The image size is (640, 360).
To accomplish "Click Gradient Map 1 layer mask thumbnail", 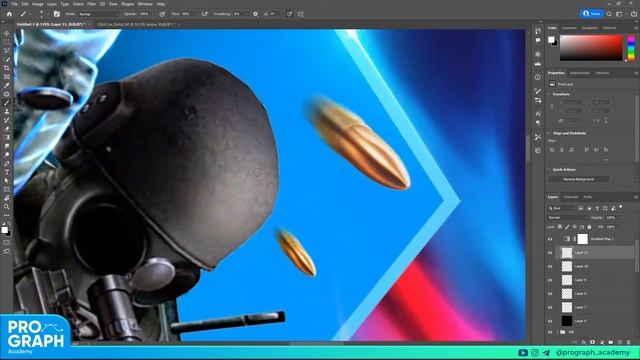I will click(x=582, y=239).
